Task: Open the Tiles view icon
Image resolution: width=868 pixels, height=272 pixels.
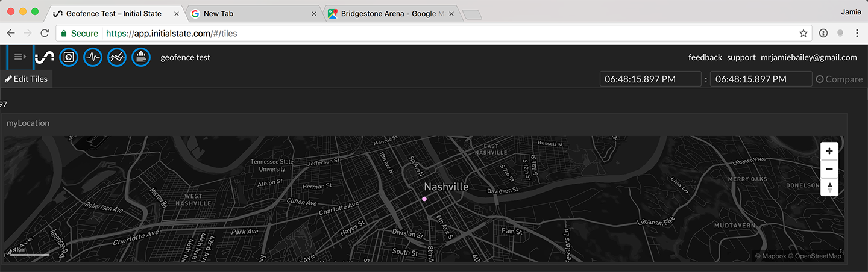Action: (69, 57)
